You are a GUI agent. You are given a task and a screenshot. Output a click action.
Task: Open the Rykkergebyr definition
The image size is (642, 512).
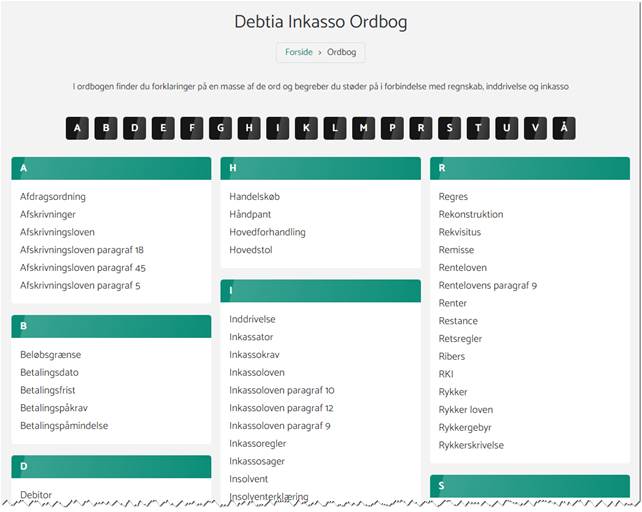[x=465, y=427]
